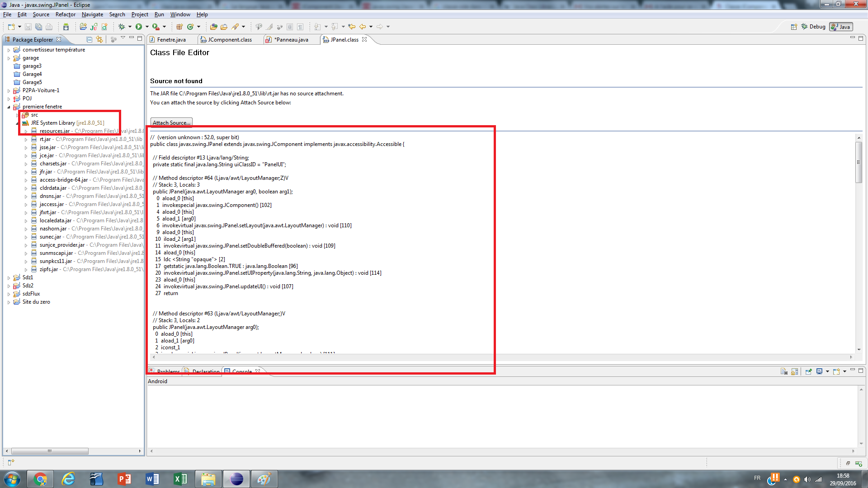Open Internet Explorer from taskbar
The width and height of the screenshot is (868, 488).
pyautogui.click(x=68, y=479)
